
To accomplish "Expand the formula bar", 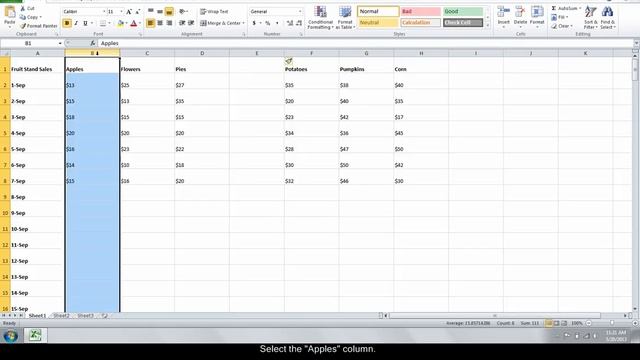I will click(636, 43).
